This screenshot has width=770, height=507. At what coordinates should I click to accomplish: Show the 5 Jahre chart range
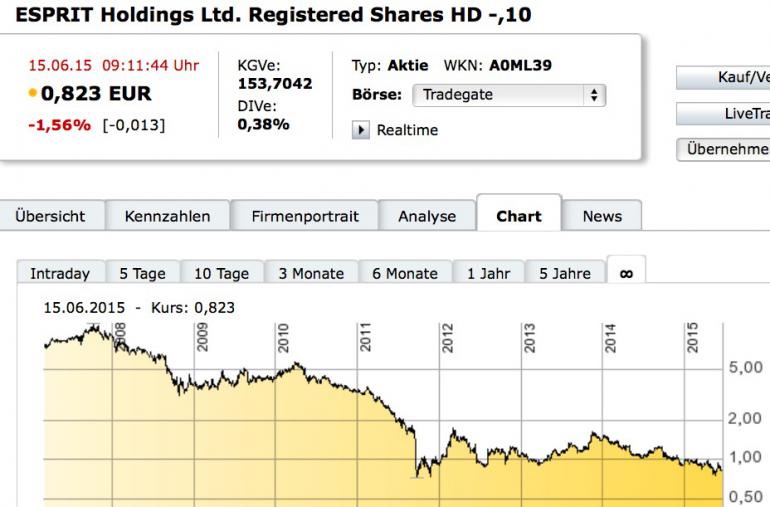565,273
